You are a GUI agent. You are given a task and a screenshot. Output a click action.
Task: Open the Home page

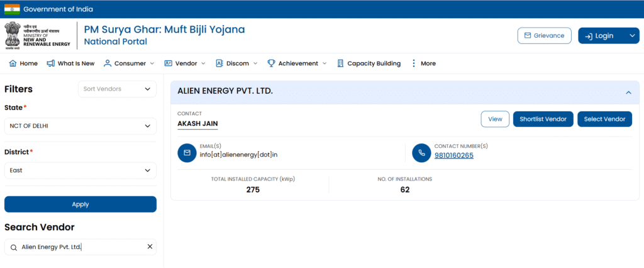coord(23,64)
